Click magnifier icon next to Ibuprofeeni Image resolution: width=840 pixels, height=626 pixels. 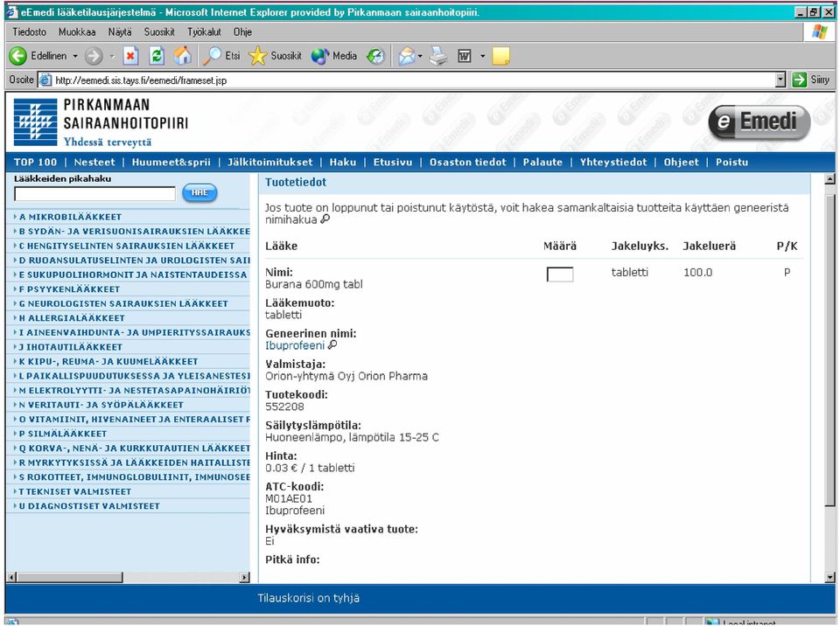[332, 344]
